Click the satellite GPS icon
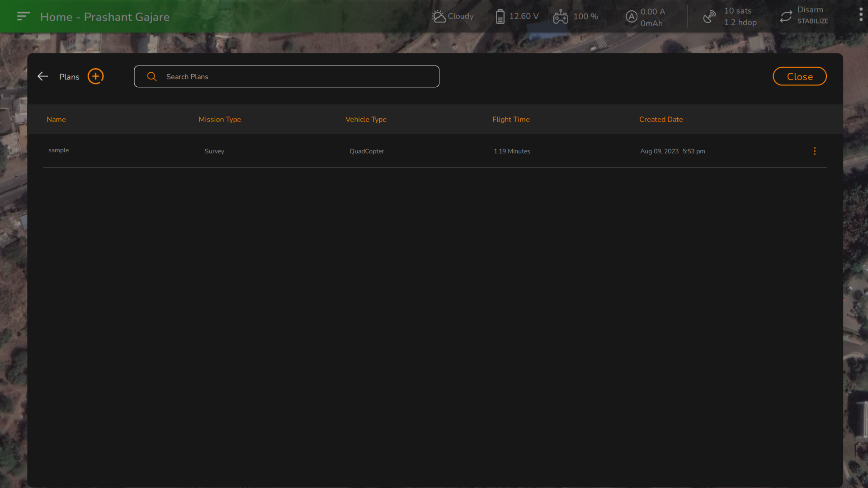868x488 pixels. (x=710, y=17)
